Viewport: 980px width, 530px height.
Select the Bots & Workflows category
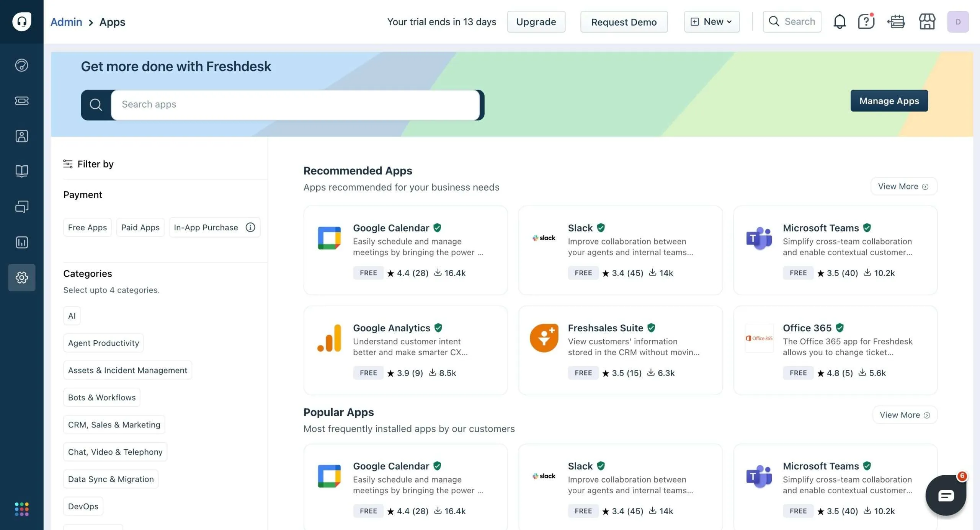102,397
